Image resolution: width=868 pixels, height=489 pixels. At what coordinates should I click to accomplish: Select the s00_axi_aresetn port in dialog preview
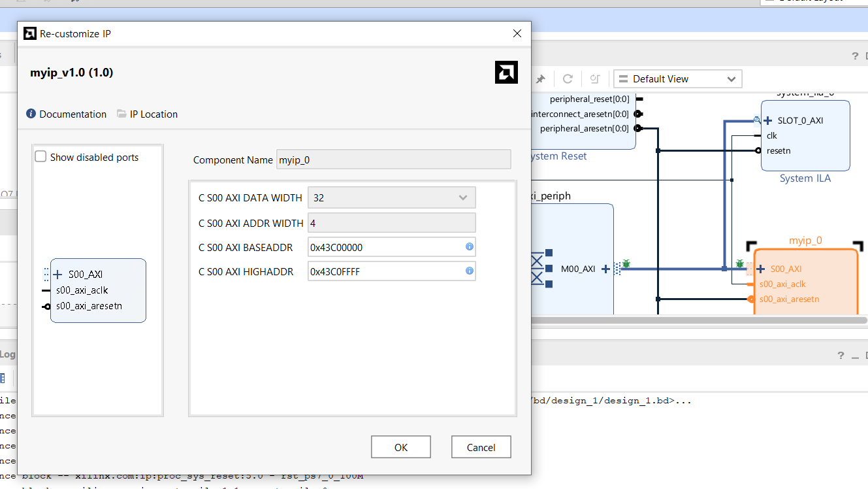point(89,305)
